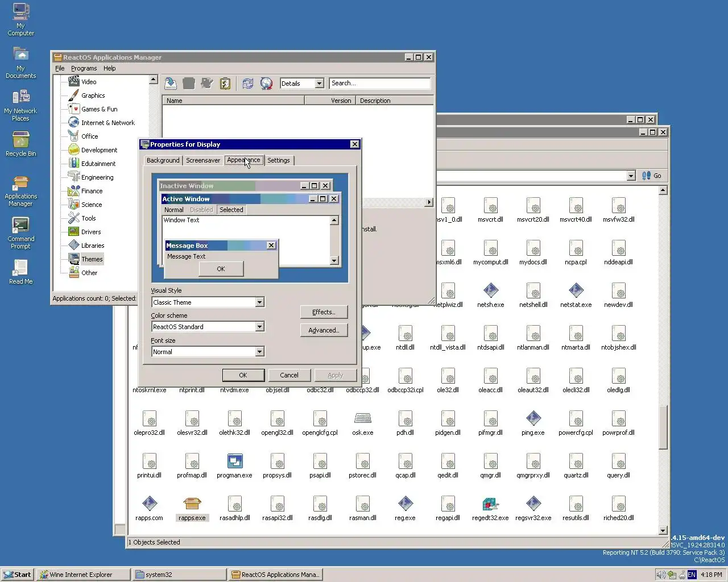Click the Go button in system32 window

[x=652, y=176]
